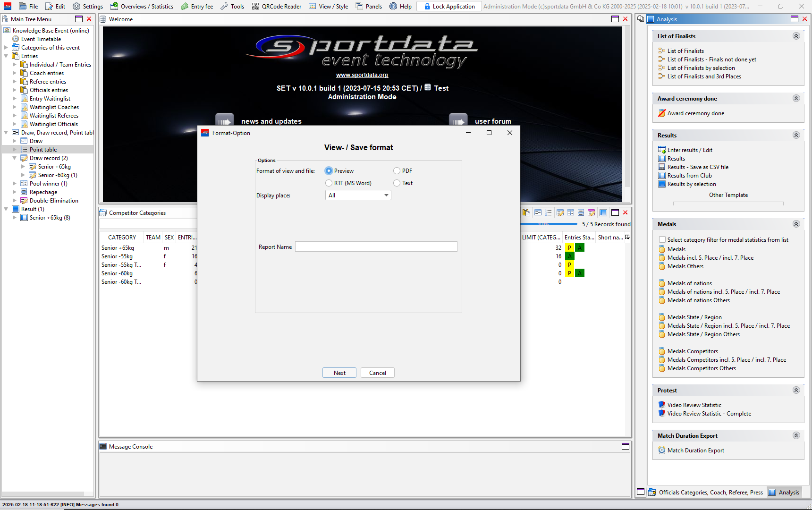Click the paste clipboard icon in Competitor Categories toolbar
Viewport: 812px width, 510px height.
tap(526, 213)
